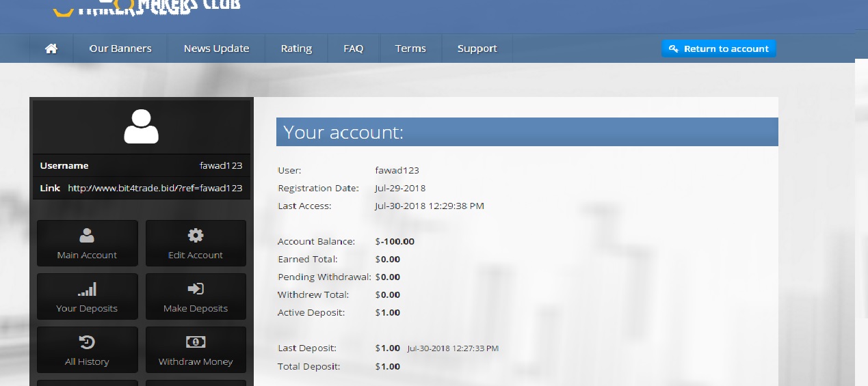Viewport: 868px width, 386px height.
Task: Select the fawad123 username in sidebar
Action: (220, 165)
